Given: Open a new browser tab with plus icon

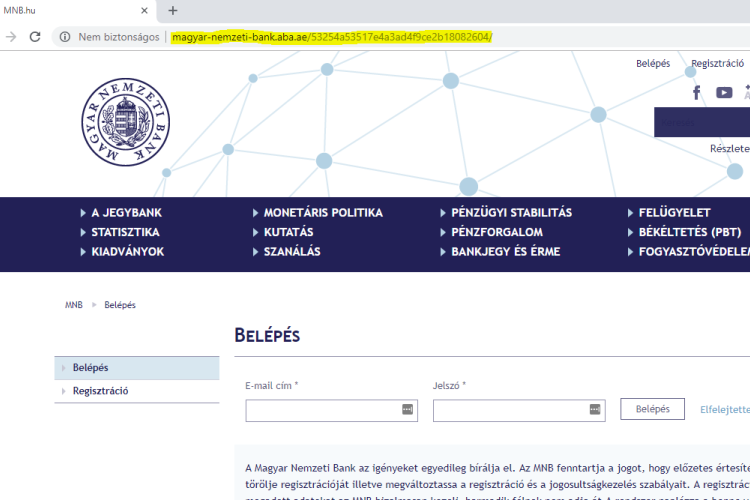Looking at the screenshot, I should pyautogui.click(x=172, y=10).
